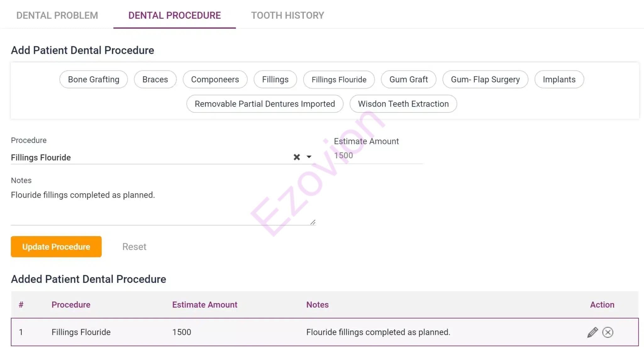The image size is (644, 348).
Task: Click the Estimate Amount input field
Action: [x=377, y=156]
